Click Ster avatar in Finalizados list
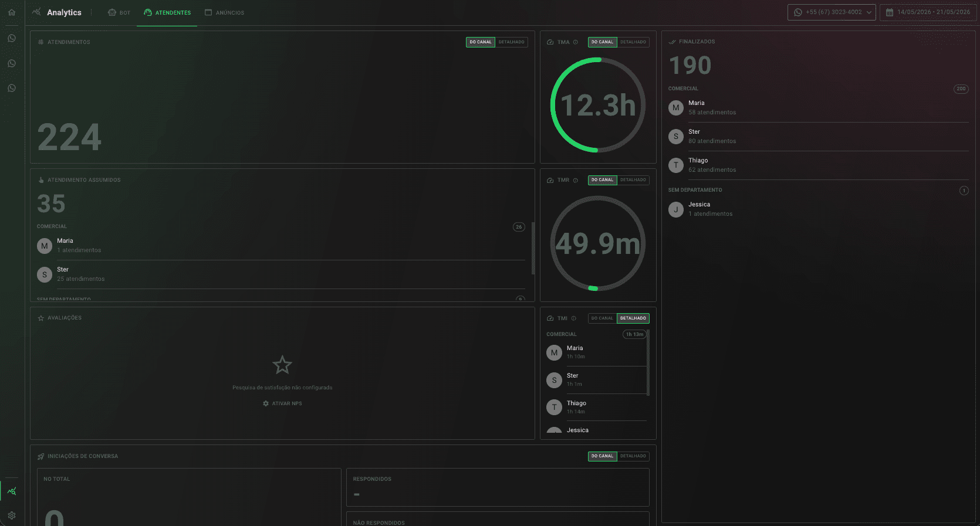The height and width of the screenshot is (526, 980). pyautogui.click(x=676, y=137)
